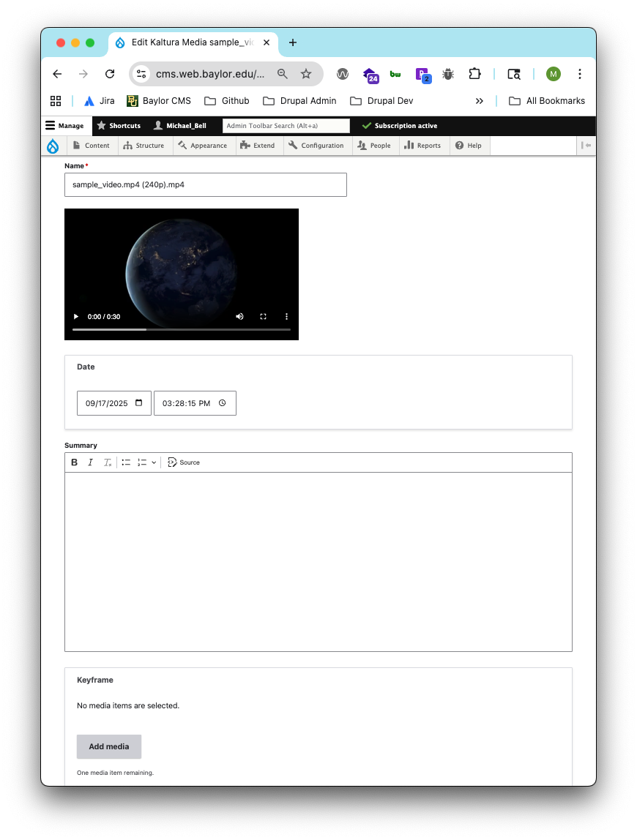
Task: Open the All Bookmarks folder
Action: coord(547,101)
